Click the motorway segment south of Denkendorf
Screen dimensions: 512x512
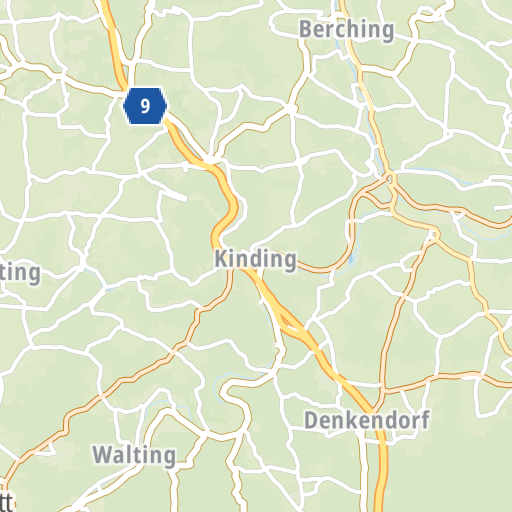tap(382, 473)
